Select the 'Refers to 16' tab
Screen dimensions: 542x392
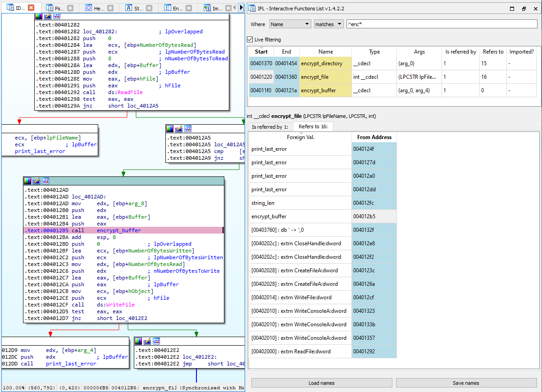pos(313,126)
